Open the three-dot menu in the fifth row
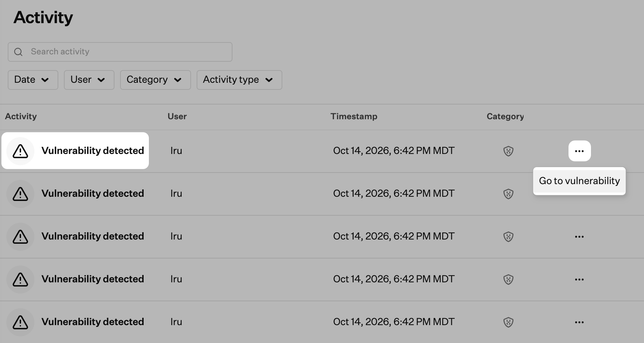The width and height of the screenshot is (644, 343). (x=579, y=322)
